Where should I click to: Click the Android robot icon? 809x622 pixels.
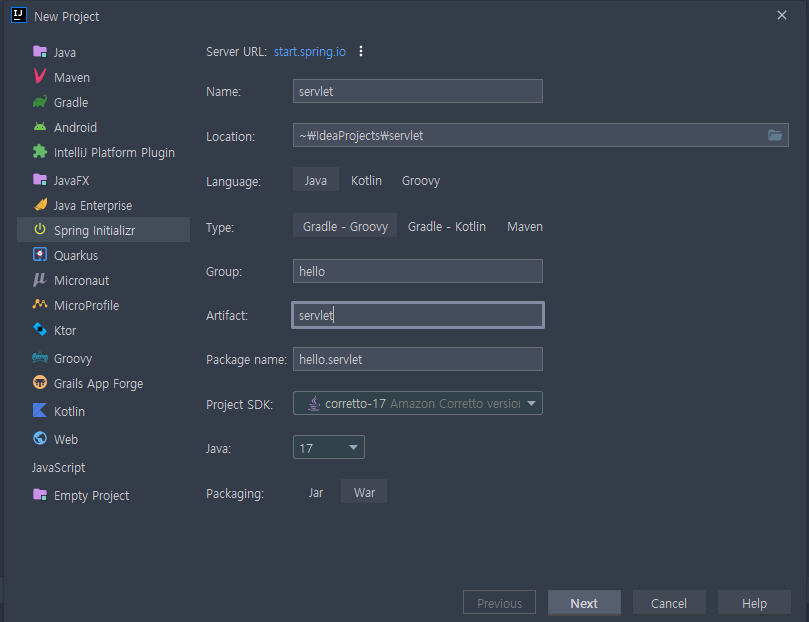click(40, 126)
